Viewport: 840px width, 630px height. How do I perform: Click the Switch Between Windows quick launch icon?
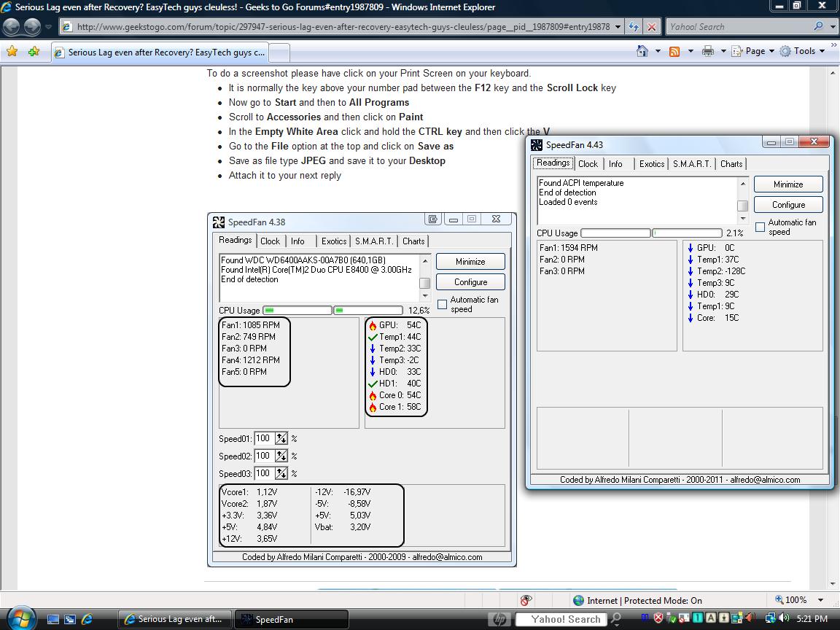70,619
